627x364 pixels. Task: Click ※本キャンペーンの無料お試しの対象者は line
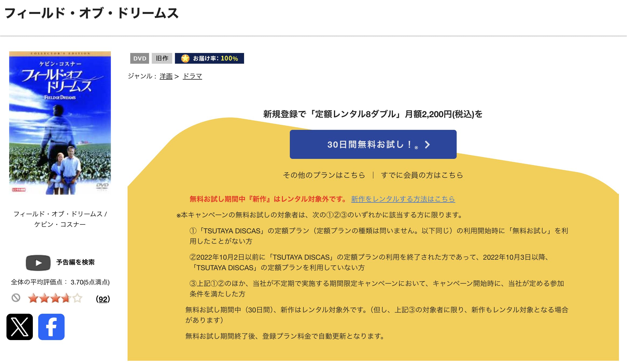point(319,215)
